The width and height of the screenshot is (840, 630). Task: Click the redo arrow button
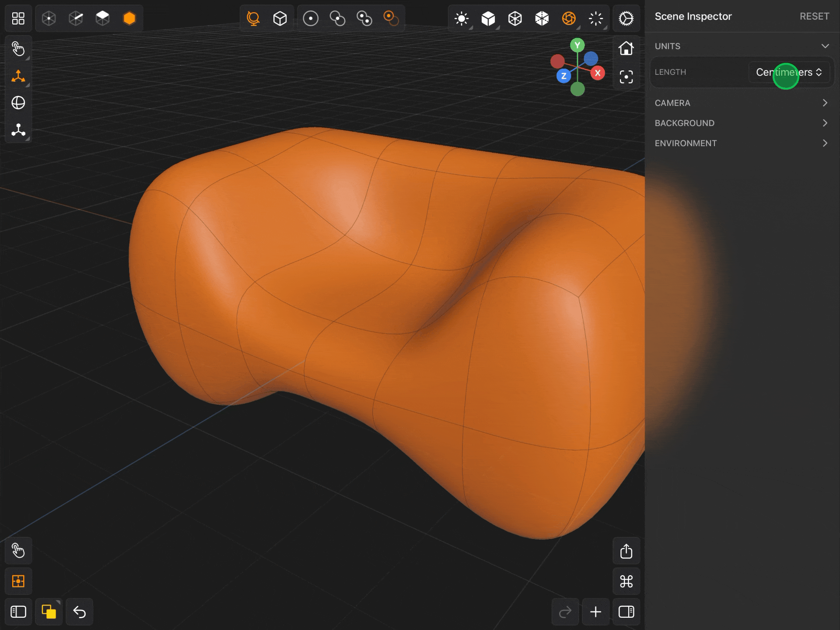[565, 612]
